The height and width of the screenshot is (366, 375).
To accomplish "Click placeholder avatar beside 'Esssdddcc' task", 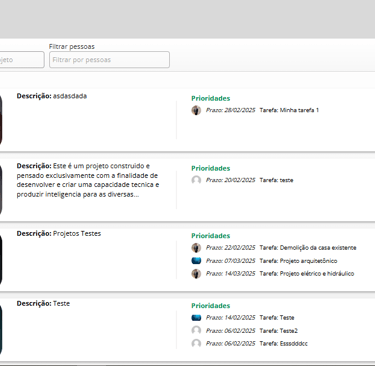I will (x=196, y=343).
